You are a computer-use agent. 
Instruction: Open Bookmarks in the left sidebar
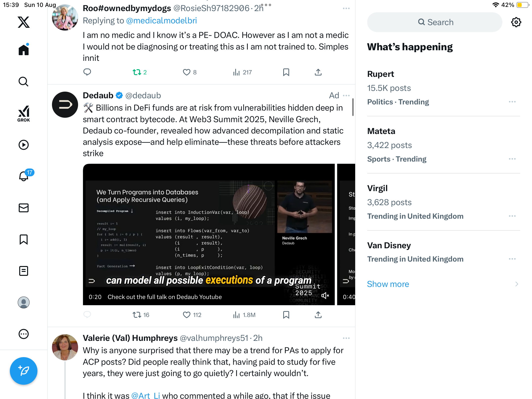pyautogui.click(x=24, y=239)
